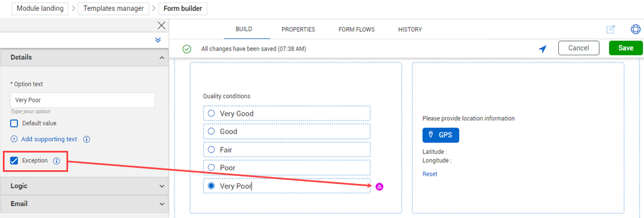Click the 'All changes have been saved' message

(254, 49)
